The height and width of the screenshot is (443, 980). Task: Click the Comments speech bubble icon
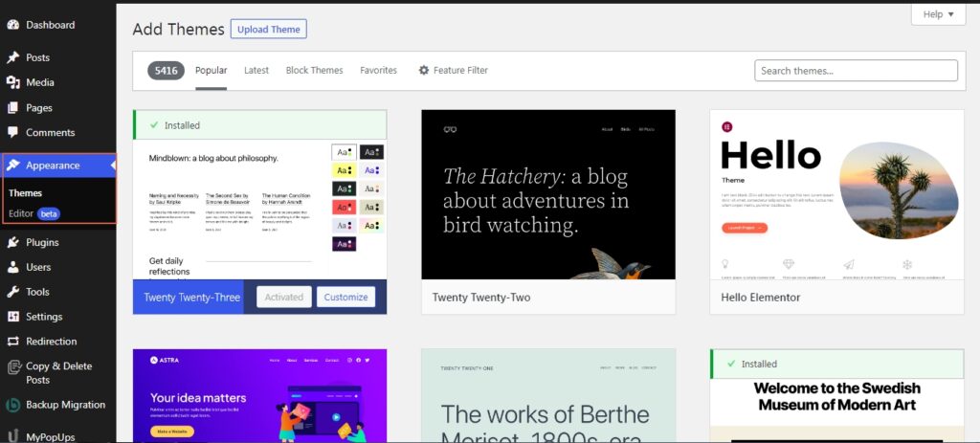[x=13, y=132]
